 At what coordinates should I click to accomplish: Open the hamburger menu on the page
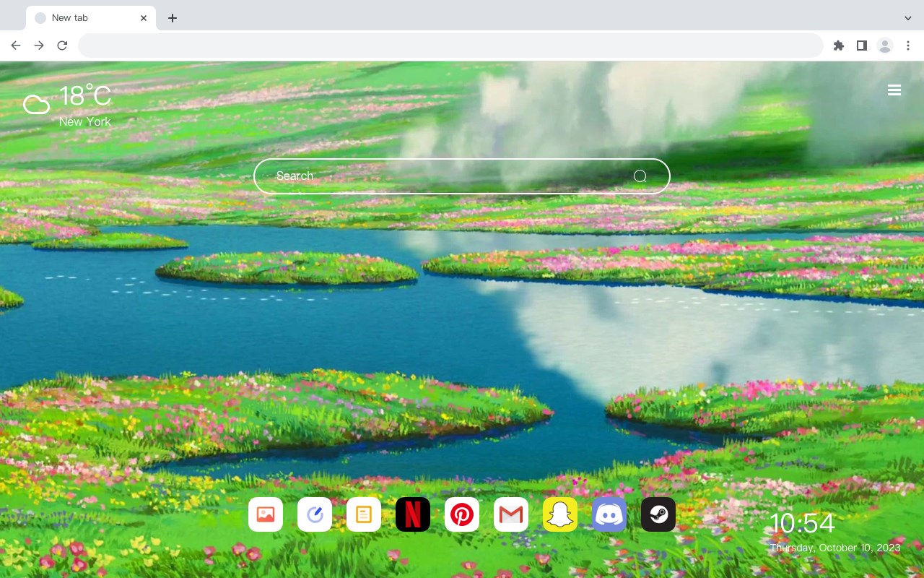[894, 90]
